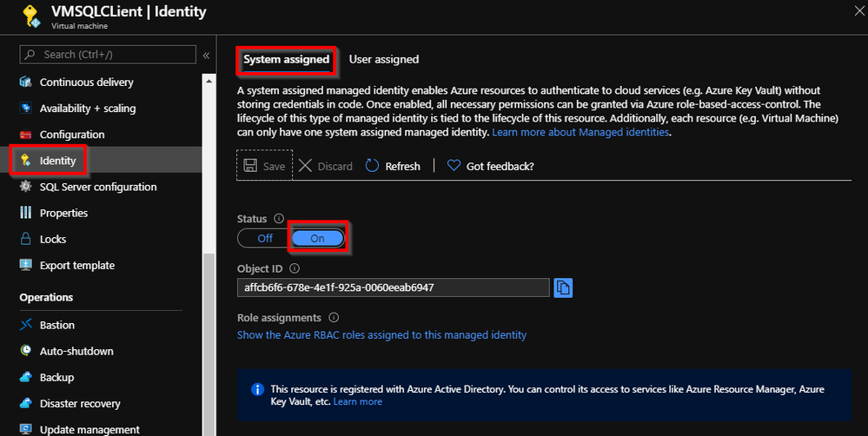Click the Locks padlock icon
Screen dimensions: 868x436
pyautogui.click(x=25, y=239)
